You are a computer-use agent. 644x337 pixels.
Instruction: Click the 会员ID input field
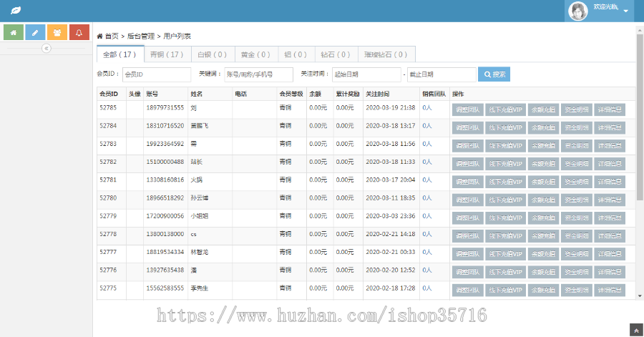click(x=156, y=74)
